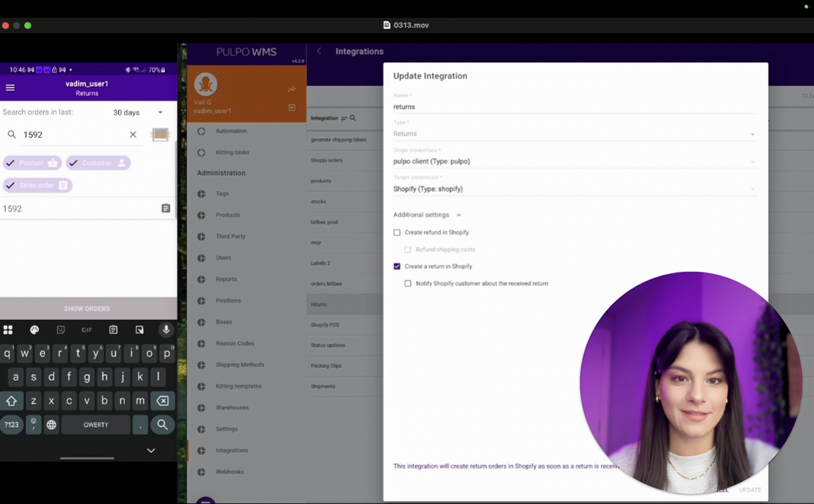Click the search icon in Integration column header
The width and height of the screenshot is (814, 504).
pos(353,118)
